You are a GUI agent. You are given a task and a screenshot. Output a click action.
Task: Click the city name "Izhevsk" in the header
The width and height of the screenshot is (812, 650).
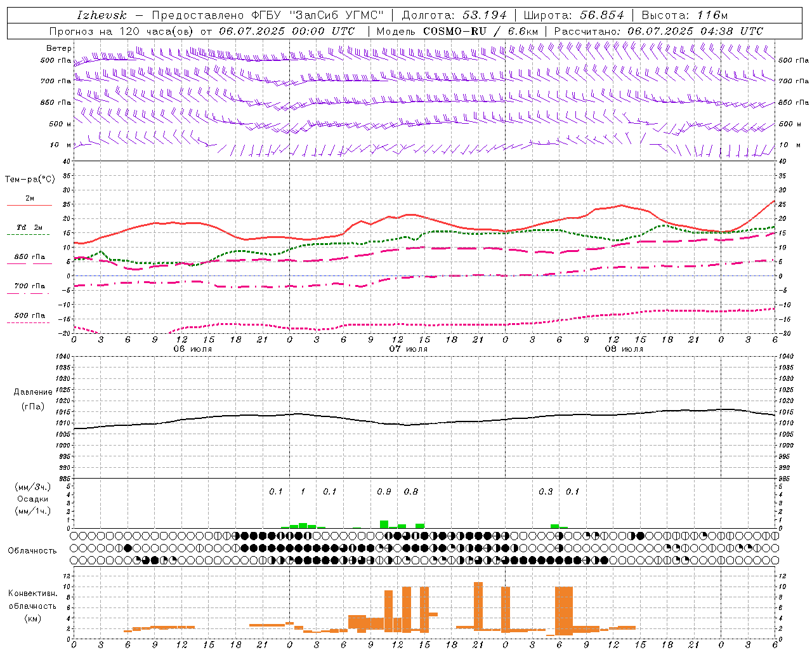(x=101, y=15)
